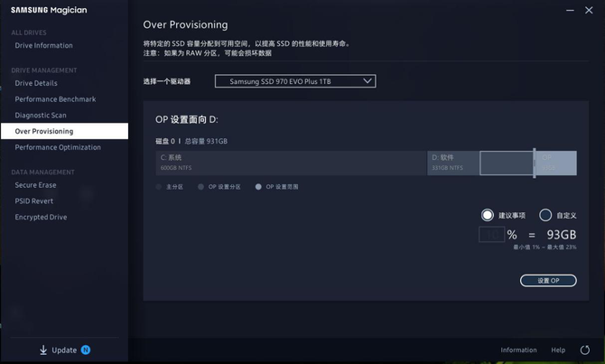The image size is (605, 364).
Task: Click the Help link in the footer
Action: (x=558, y=350)
